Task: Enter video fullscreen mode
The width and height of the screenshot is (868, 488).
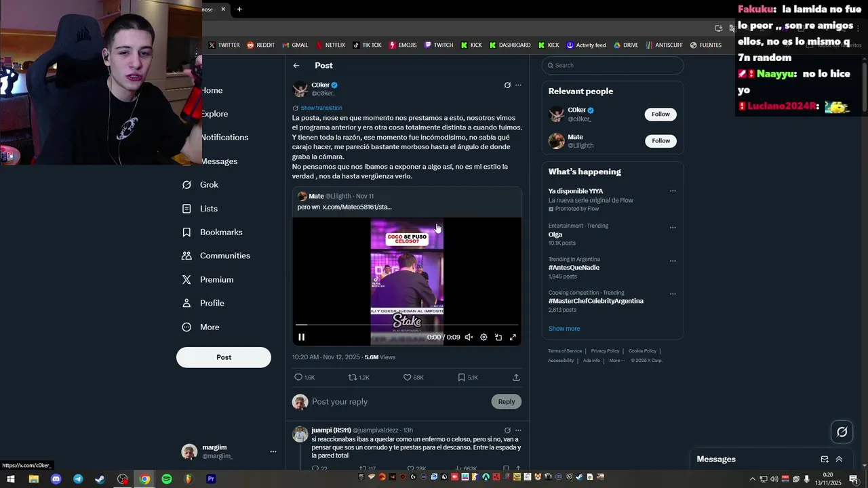Action: (513, 337)
